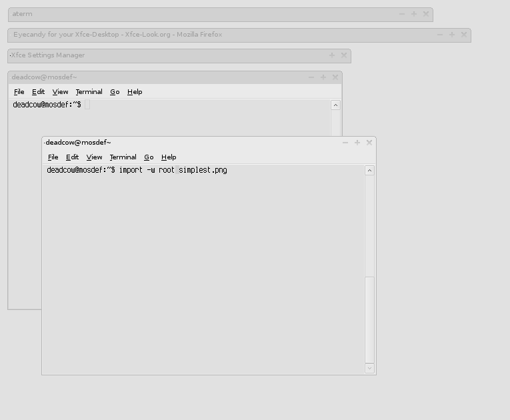Minimize the Mozilla Firefox window

point(440,35)
